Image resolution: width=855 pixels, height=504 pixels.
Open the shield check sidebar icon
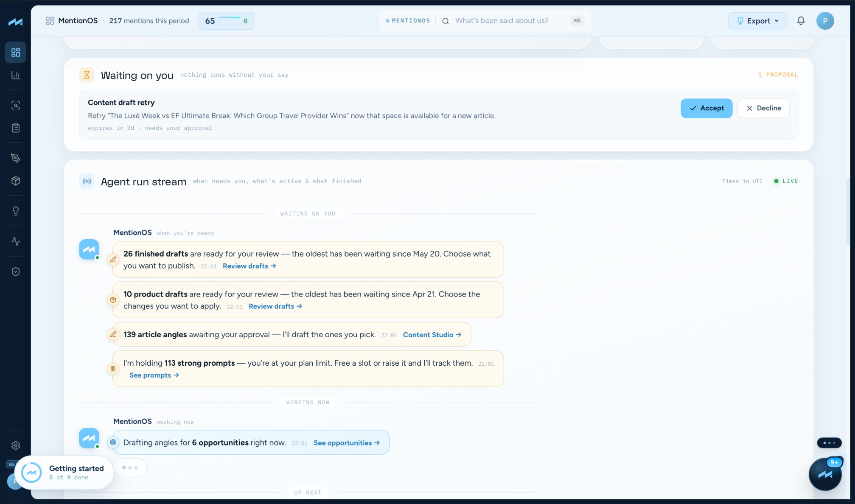tap(16, 272)
